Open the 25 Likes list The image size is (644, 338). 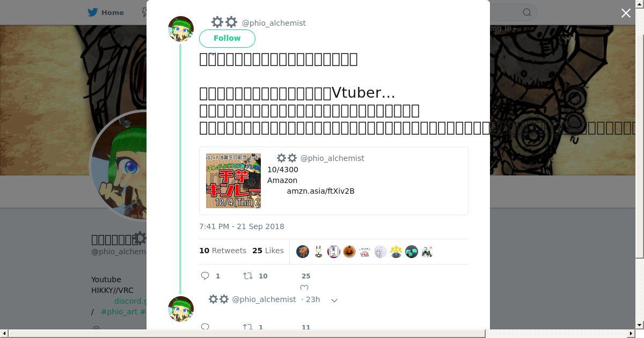pos(268,251)
